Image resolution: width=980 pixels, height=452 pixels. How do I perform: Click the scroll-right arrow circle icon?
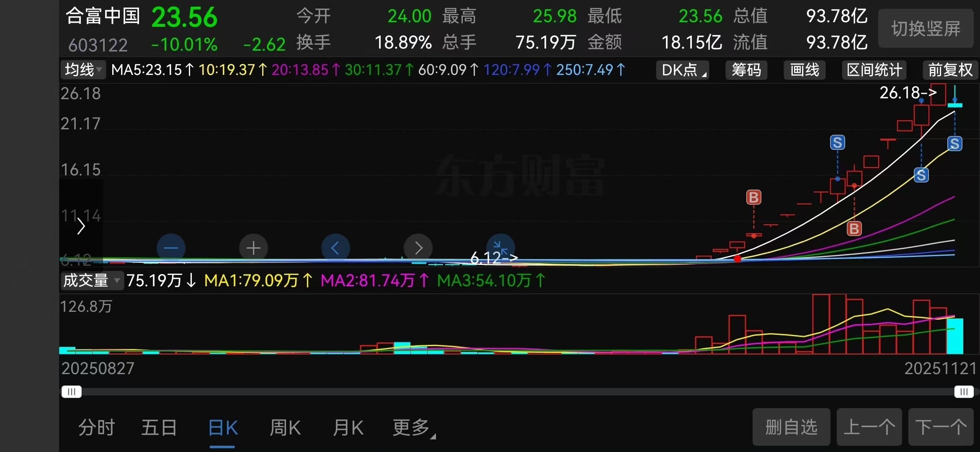(x=418, y=248)
